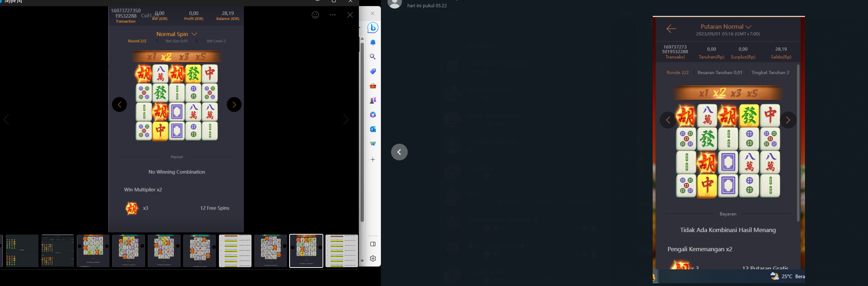Go to previous image using left edge arrow
The width and height of the screenshot is (868, 286).
[6, 119]
